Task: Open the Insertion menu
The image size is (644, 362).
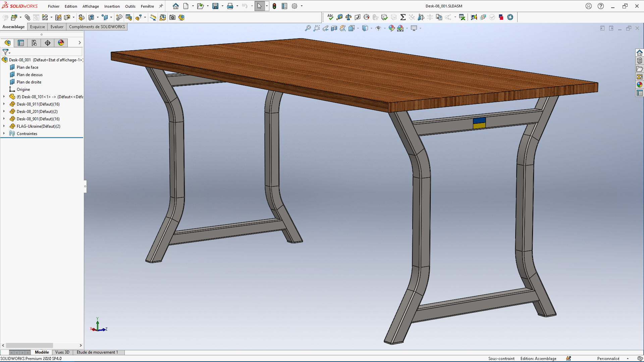Action: click(x=112, y=6)
